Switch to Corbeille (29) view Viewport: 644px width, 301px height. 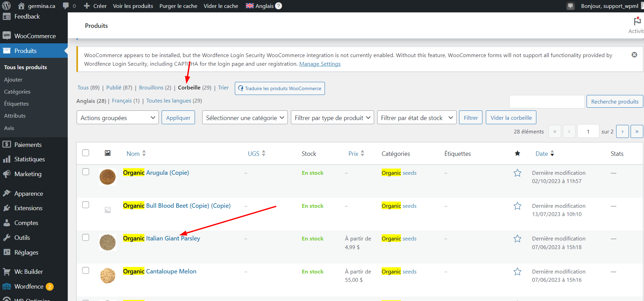tap(195, 88)
